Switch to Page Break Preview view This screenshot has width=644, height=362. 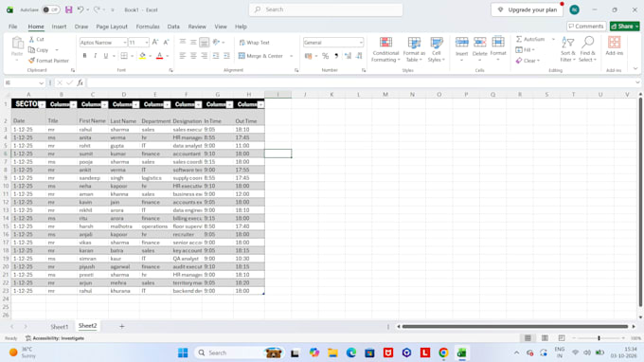(x=562, y=338)
